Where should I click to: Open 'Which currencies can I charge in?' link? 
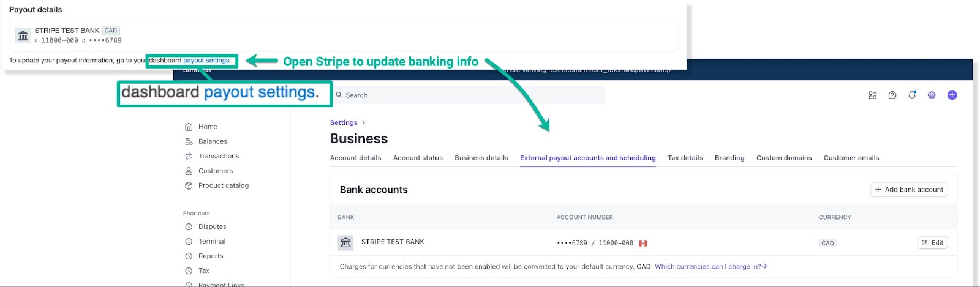pos(710,266)
